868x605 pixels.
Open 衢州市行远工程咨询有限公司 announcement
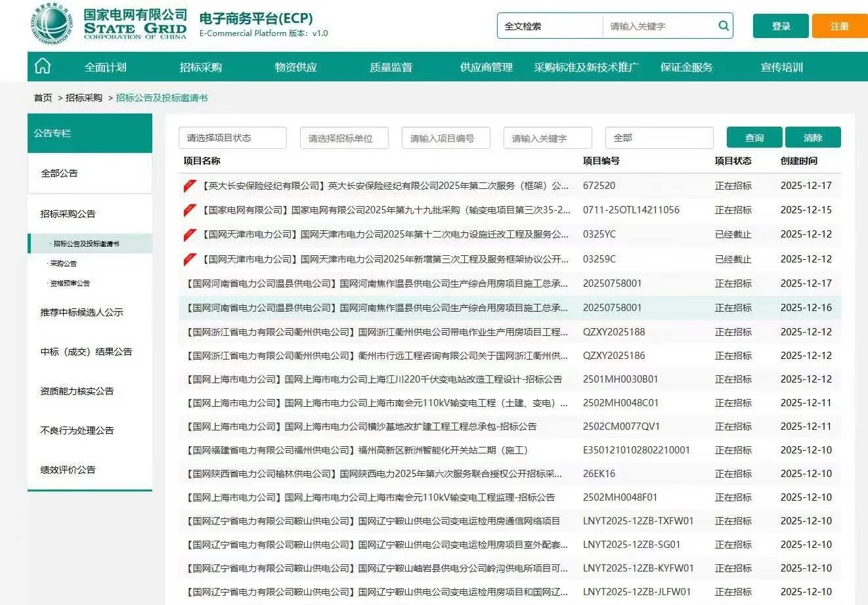(377, 356)
